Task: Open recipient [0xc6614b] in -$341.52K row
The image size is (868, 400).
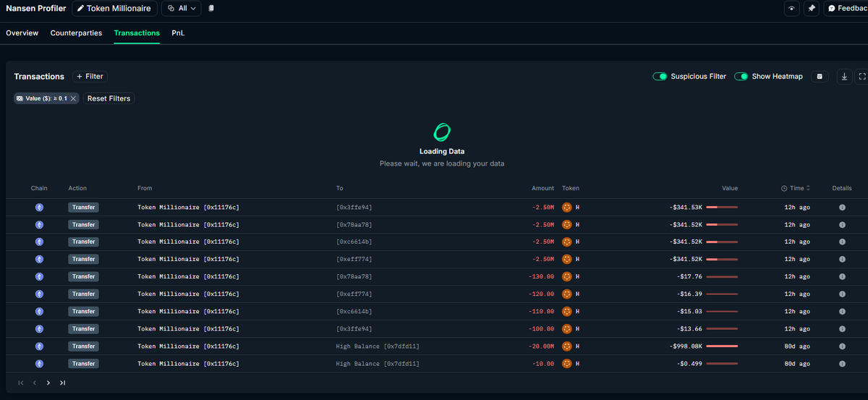Action: 354,242
